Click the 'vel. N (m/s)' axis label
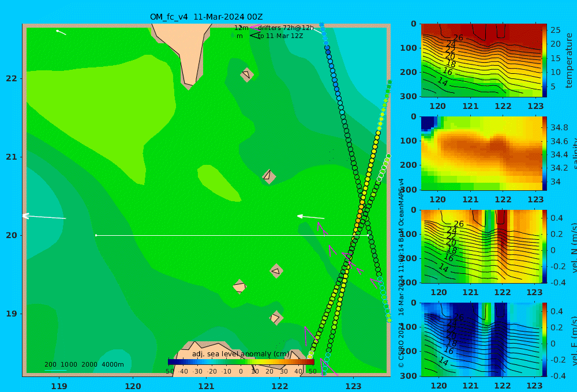The width and height of the screenshot is (577, 392). pos(574,248)
